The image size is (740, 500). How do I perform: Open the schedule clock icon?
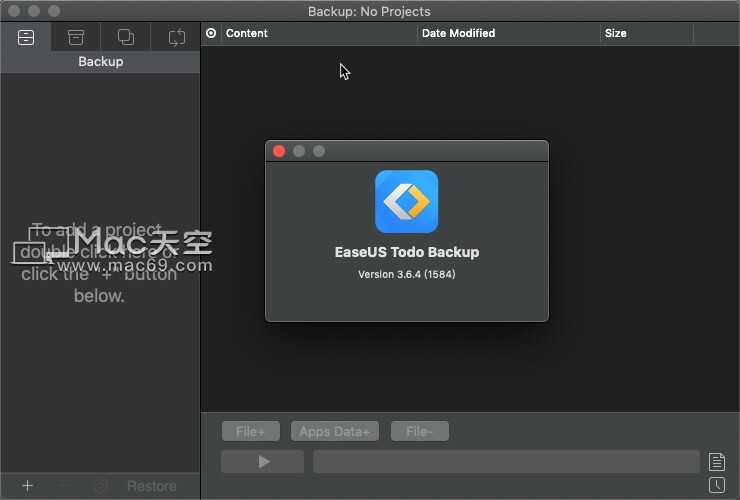tap(716, 485)
